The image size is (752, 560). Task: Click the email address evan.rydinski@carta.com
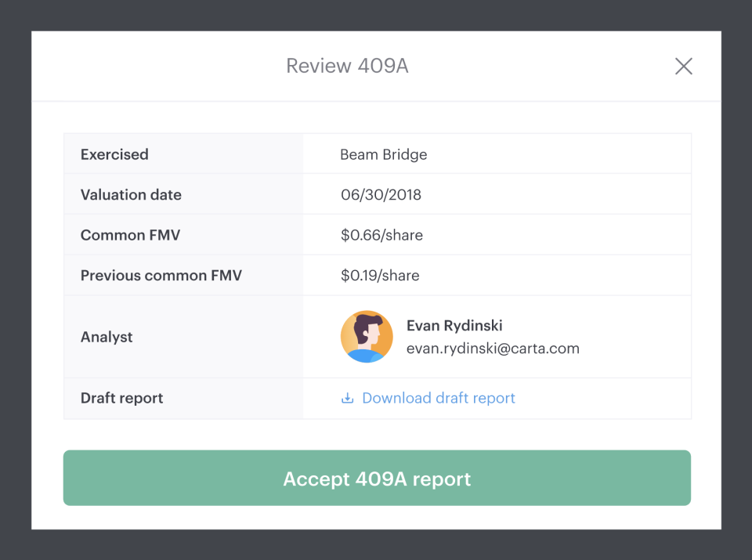coord(493,348)
